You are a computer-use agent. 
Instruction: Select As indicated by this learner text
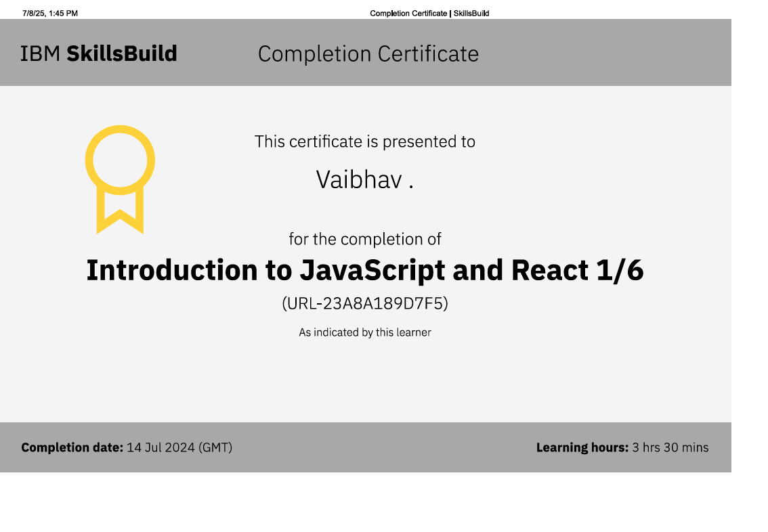(366, 332)
